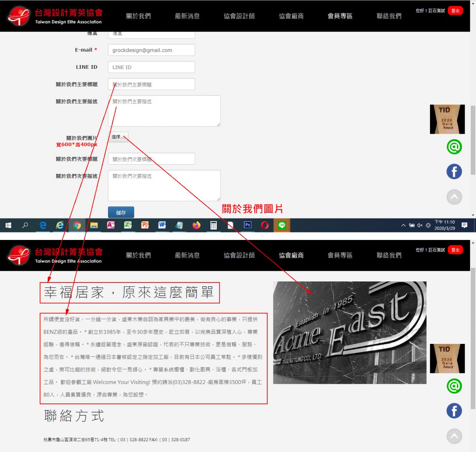Open the LINE @ contact icon beside the Acme East image
The width and height of the screenshot is (476, 452).
click(454, 386)
